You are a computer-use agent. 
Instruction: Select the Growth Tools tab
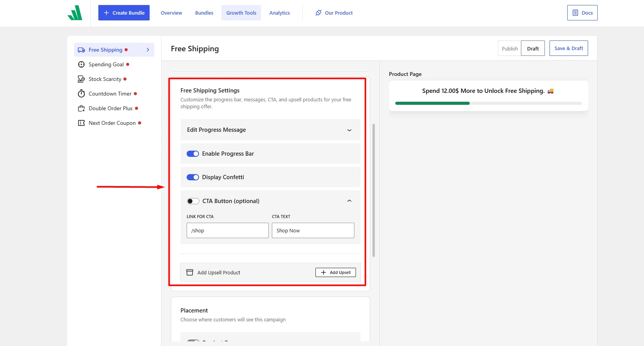coord(241,13)
